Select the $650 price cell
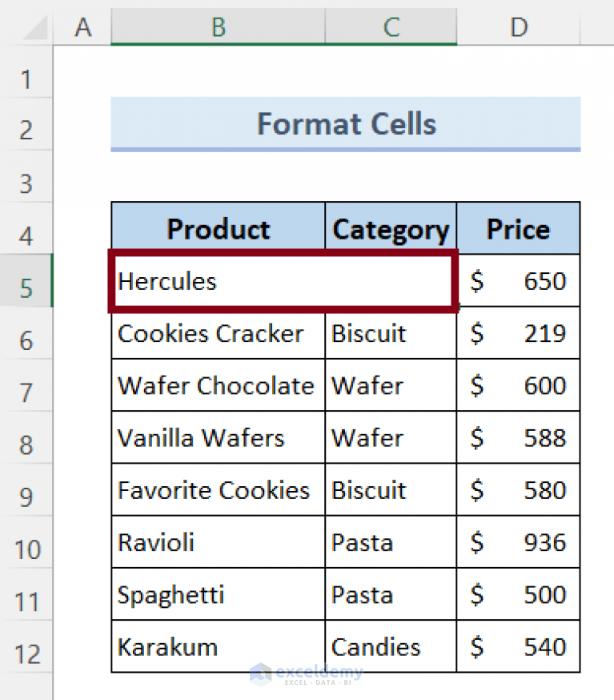The width and height of the screenshot is (614, 700). [x=518, y=281]
